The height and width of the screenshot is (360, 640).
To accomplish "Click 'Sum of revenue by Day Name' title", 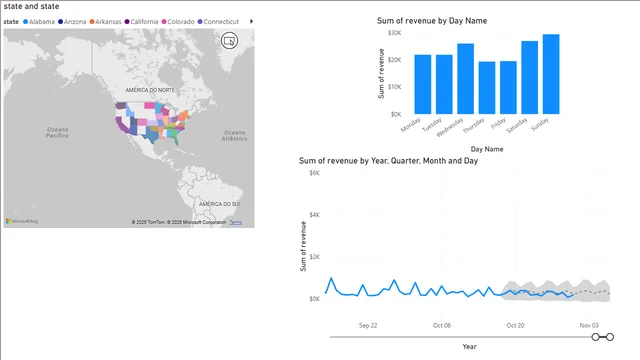I will [x=432, y=21].
